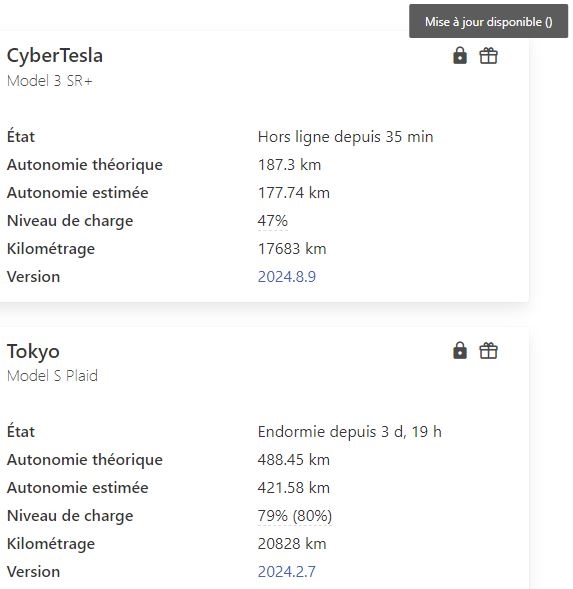
Task: Select the 47% charge level value
Action: (273, 221)
